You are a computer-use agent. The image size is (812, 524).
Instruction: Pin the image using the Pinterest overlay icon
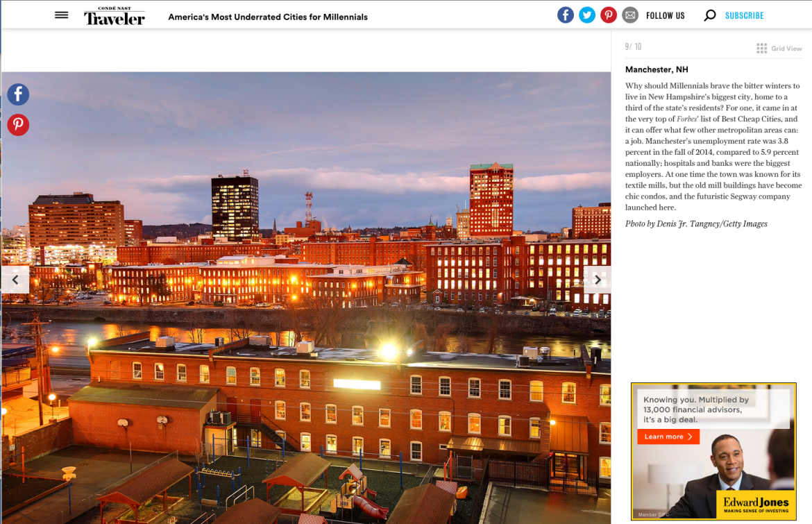(x=17, y=125)
